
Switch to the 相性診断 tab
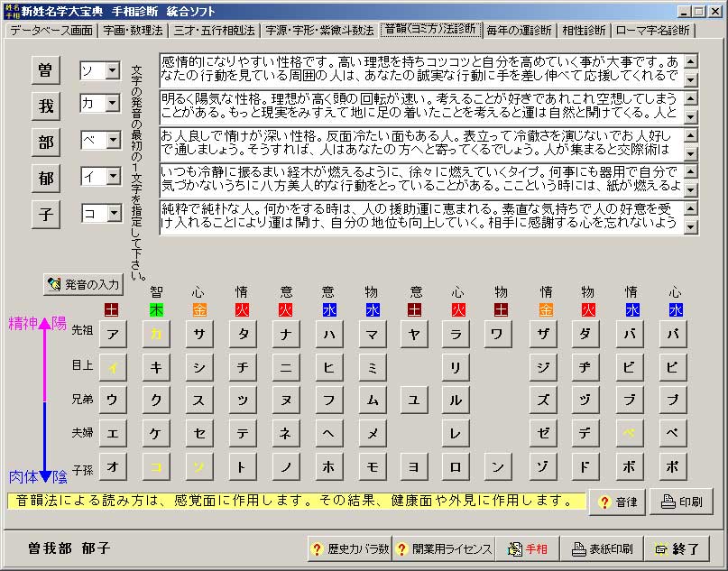[x=584, y=31]
